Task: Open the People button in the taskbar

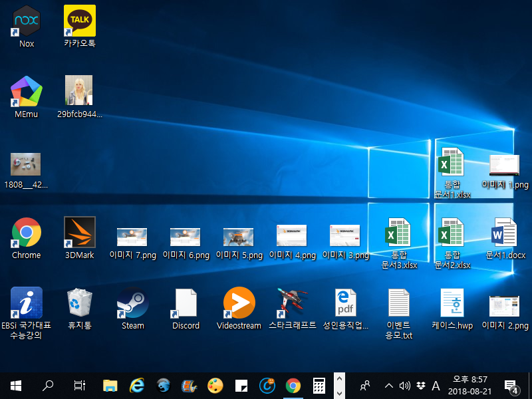Action: [365, 386]
